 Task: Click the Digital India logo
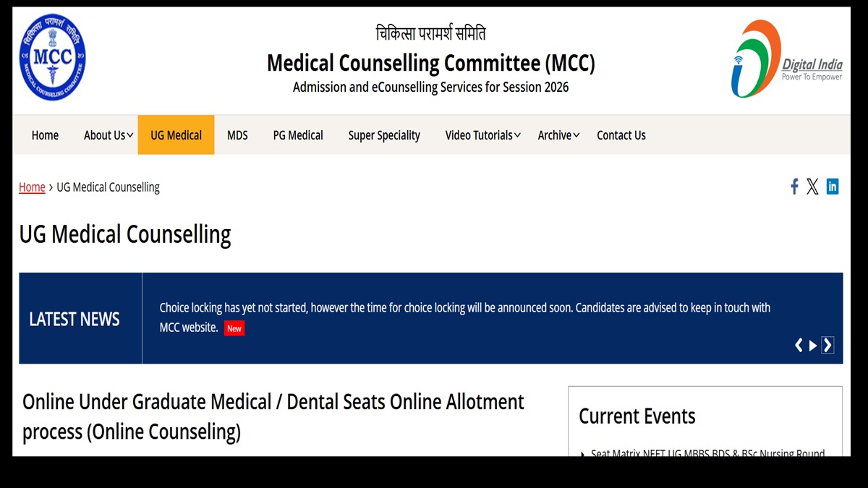click(786, 59)
